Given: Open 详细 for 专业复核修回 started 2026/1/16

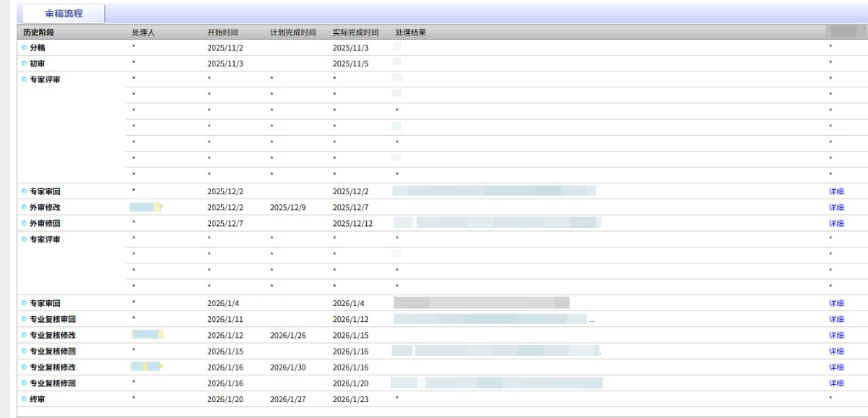Looking at the screenshot, I should coord(836,382).
